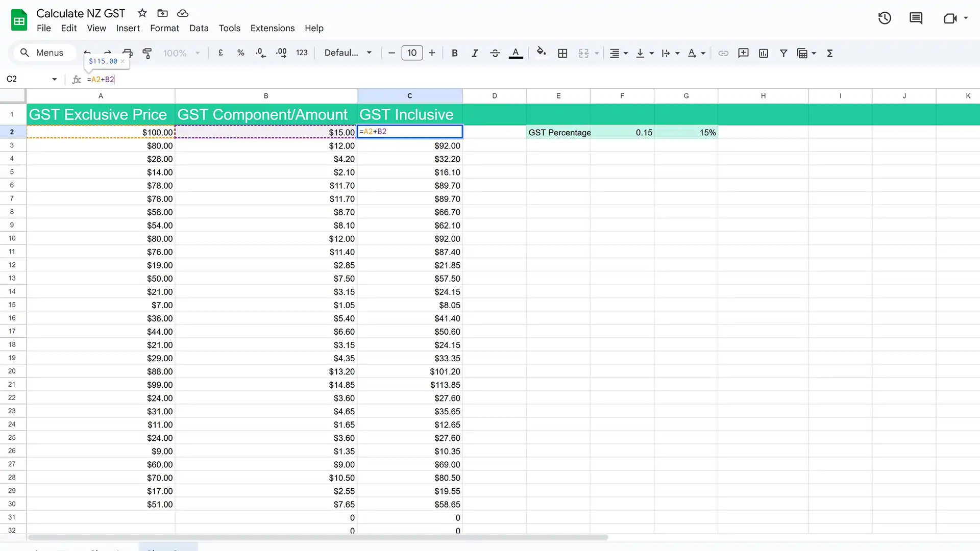
Task: Open the Default font dropdown
Action: pyautogui.click(x=348, y=53)
